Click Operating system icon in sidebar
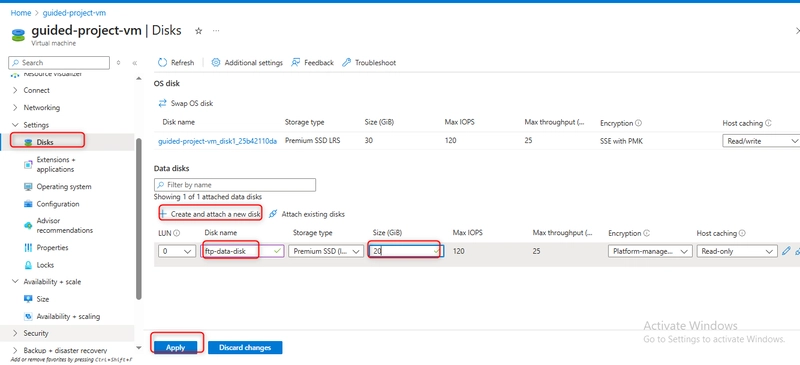 [x=28, y=187]
